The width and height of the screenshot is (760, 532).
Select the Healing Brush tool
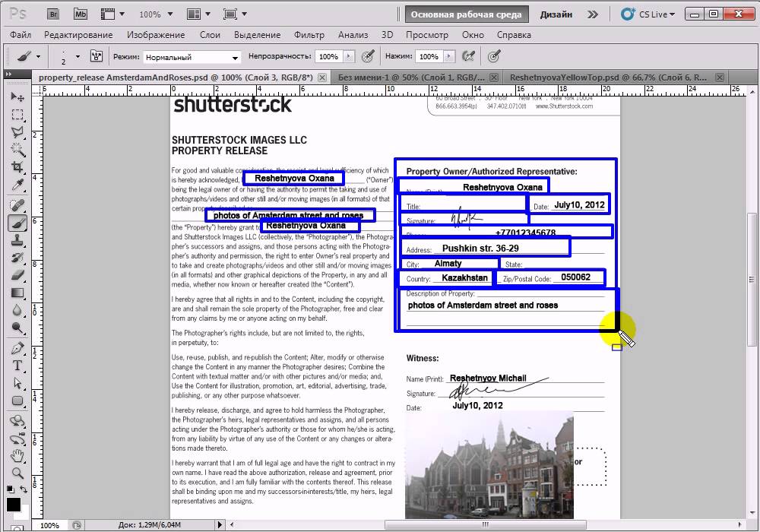point(17,205)
